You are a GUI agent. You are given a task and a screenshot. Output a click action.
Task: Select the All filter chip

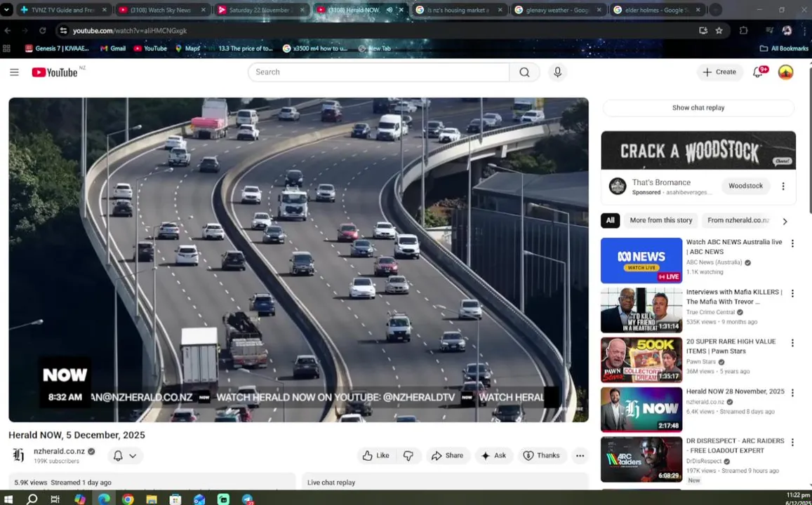click(610, 220)
